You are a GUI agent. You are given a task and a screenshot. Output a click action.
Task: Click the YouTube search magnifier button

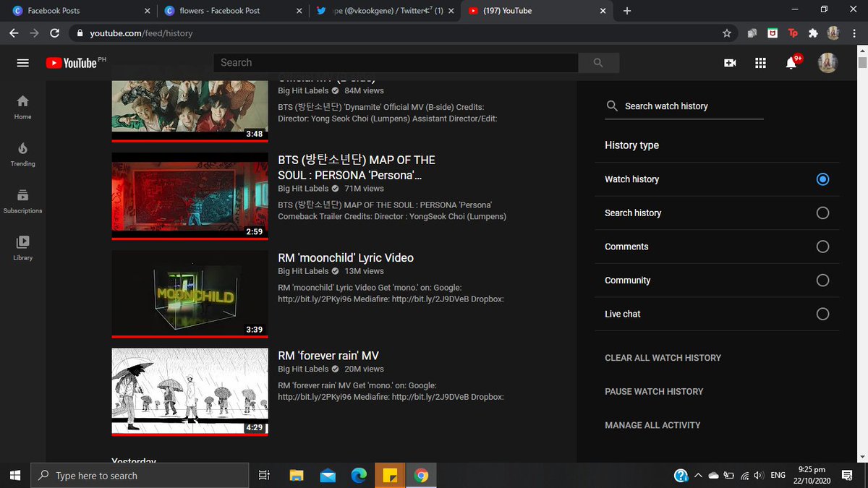click(598, 63)
